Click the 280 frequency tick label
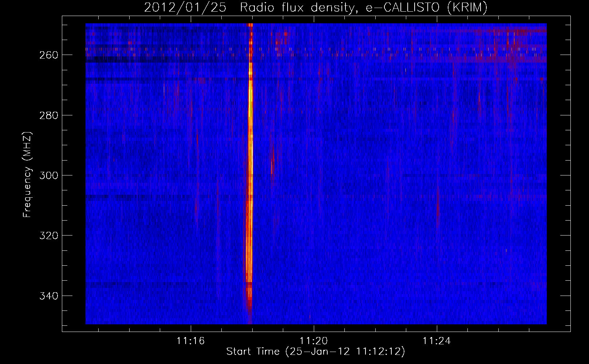 (49, 115)
